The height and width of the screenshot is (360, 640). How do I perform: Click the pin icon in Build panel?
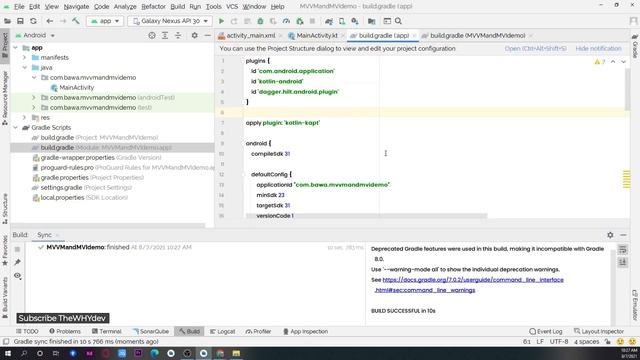[17, 262]
